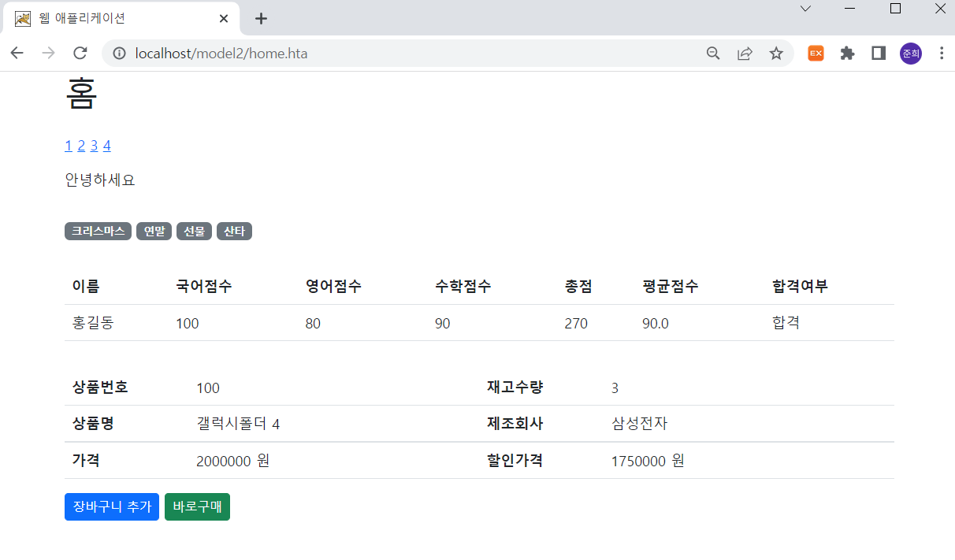Screen dimensions: 955x560
Task: Bookmark this page with the star icon
Action: coord(776,54)
